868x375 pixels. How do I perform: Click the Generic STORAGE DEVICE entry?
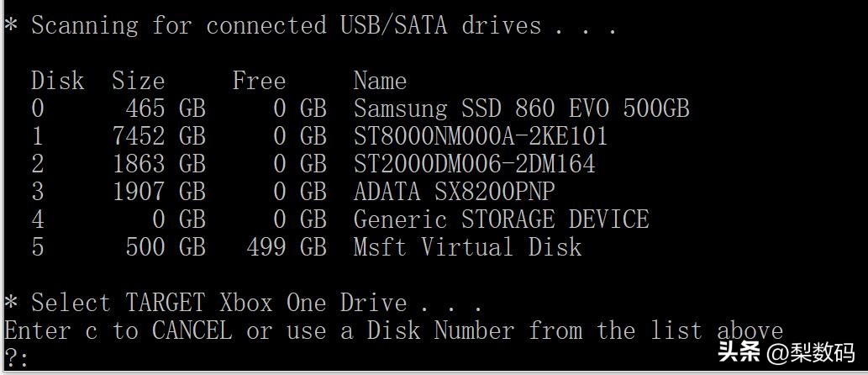click(x=501, y=219)
